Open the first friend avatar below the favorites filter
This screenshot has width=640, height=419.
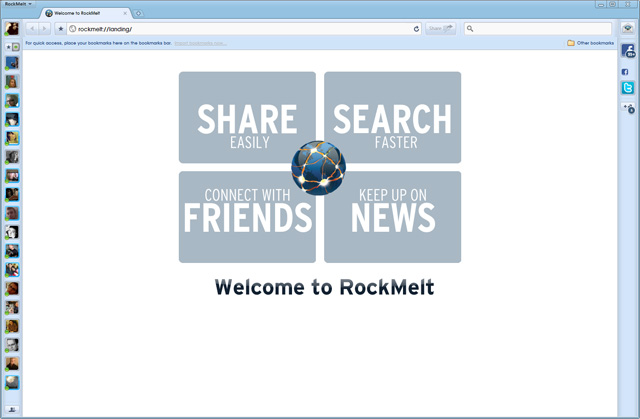click(12, 63)
